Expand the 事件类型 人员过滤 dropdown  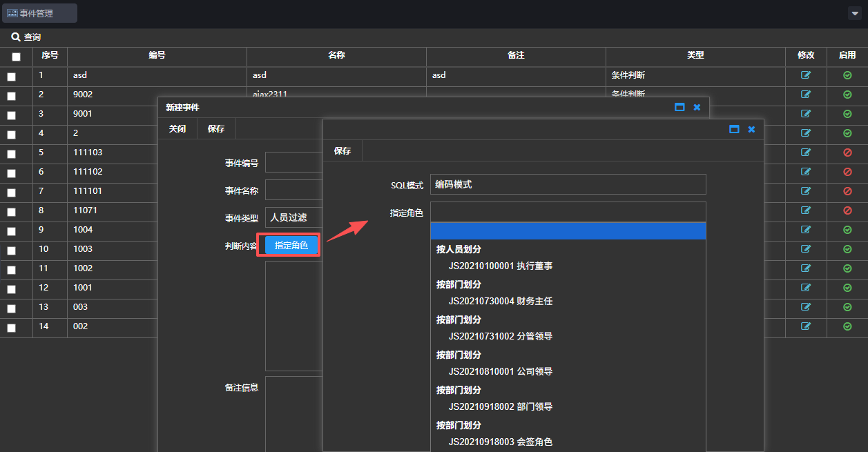(295, 217)
